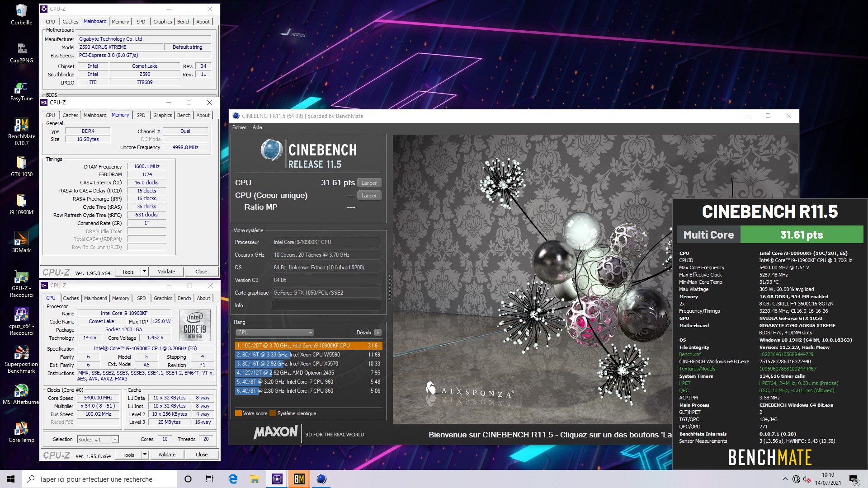Click the HPET entry in BenchMate
Image resolution: width=868 pixels, height=488 pixels.
pyautogui.click(x=684, y=383)
